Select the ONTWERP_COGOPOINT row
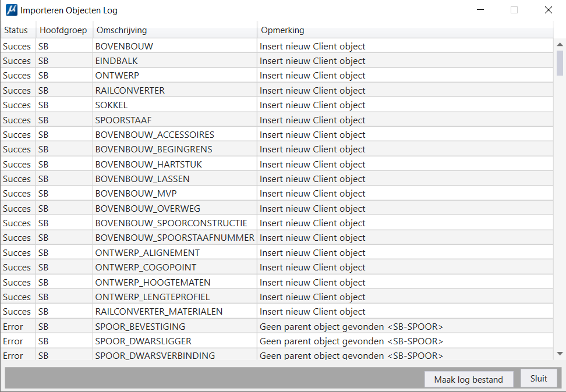This screenshot has width=566, height=392. pyautogui.click(x=277, y=267)
